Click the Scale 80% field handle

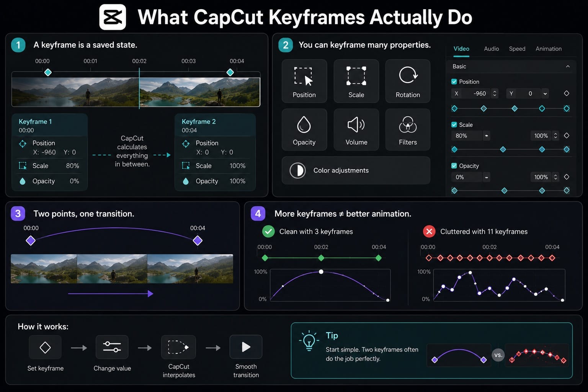coord(486,136)
